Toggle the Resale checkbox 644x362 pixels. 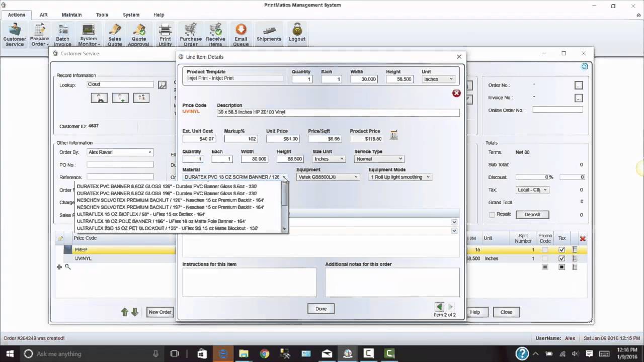pyautogui.click(x=492, y=215)
